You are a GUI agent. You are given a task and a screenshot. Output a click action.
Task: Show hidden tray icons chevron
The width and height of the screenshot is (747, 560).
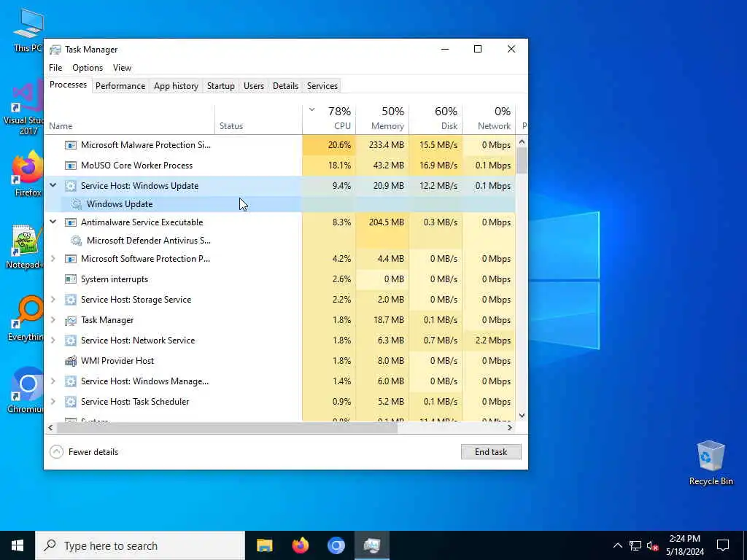click(617, 545)
